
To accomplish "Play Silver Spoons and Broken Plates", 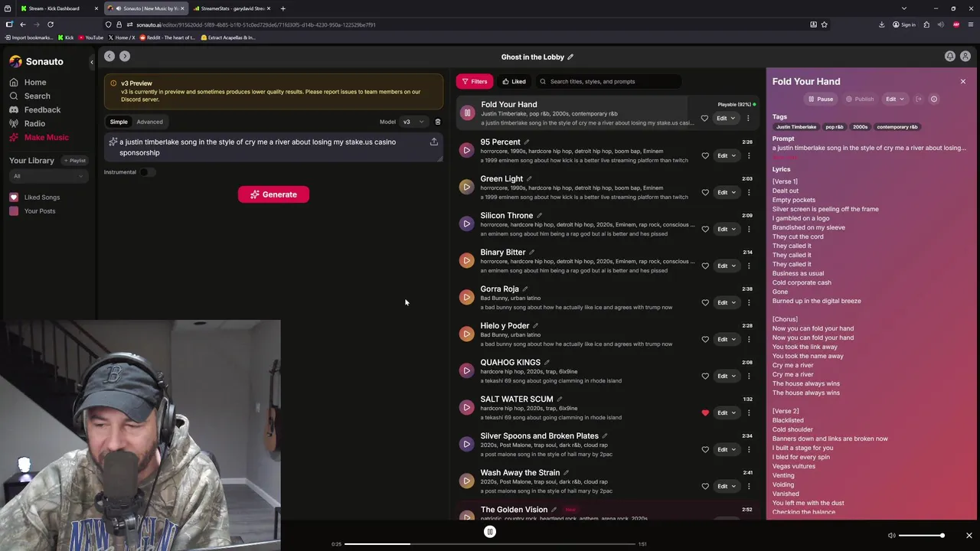I will 466,444.
